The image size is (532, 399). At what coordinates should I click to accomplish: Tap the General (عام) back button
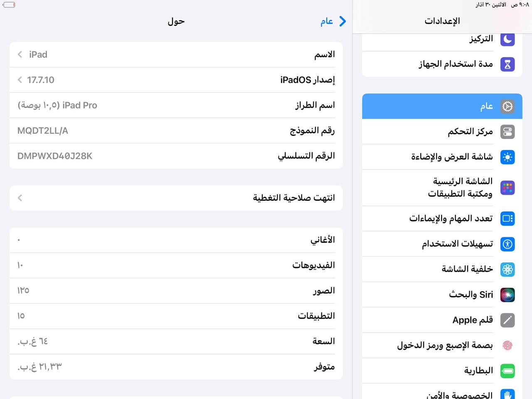[332, 21]
